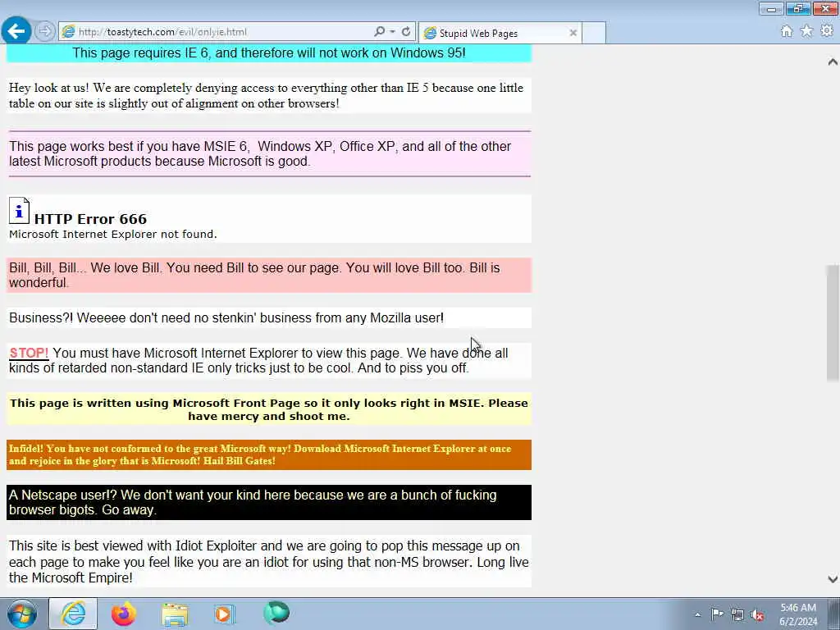Image resolution: width=840 pixels, height=630 pixels.
Task: Select the Stupid Web Pages tab
Action: pos(500,33)
